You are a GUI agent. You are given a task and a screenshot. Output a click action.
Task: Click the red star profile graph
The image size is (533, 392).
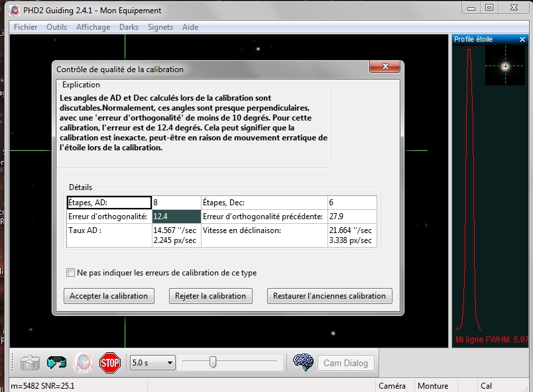(x=469, y=190)
